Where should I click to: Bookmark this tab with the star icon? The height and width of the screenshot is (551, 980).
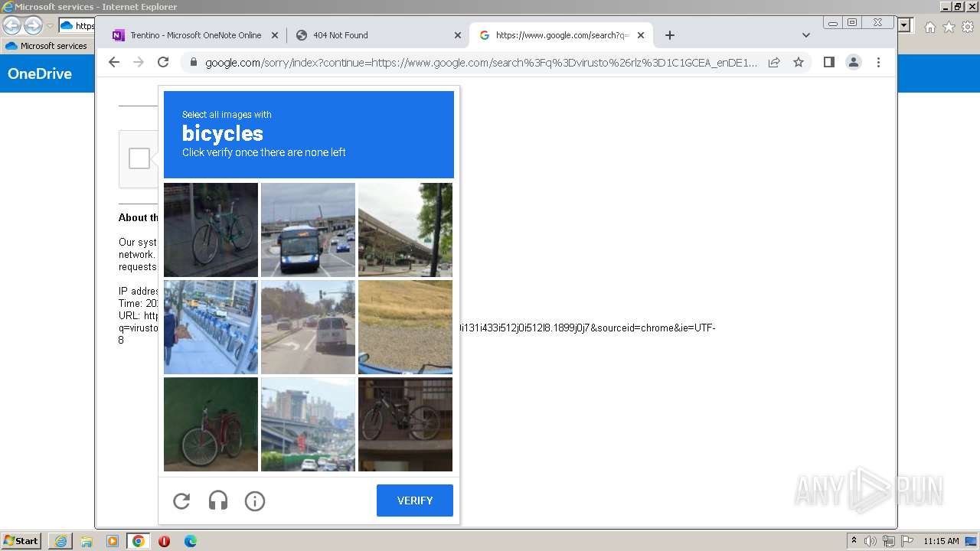(799, 63)
